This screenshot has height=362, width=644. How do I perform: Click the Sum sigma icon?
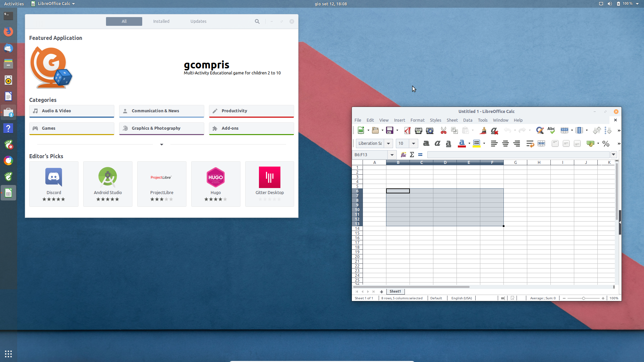412,155
